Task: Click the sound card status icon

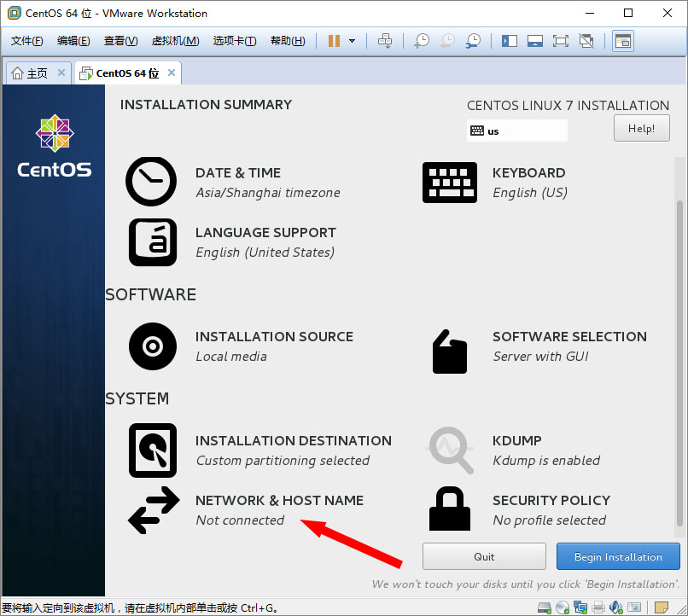Action: click(x=617, y=606)
